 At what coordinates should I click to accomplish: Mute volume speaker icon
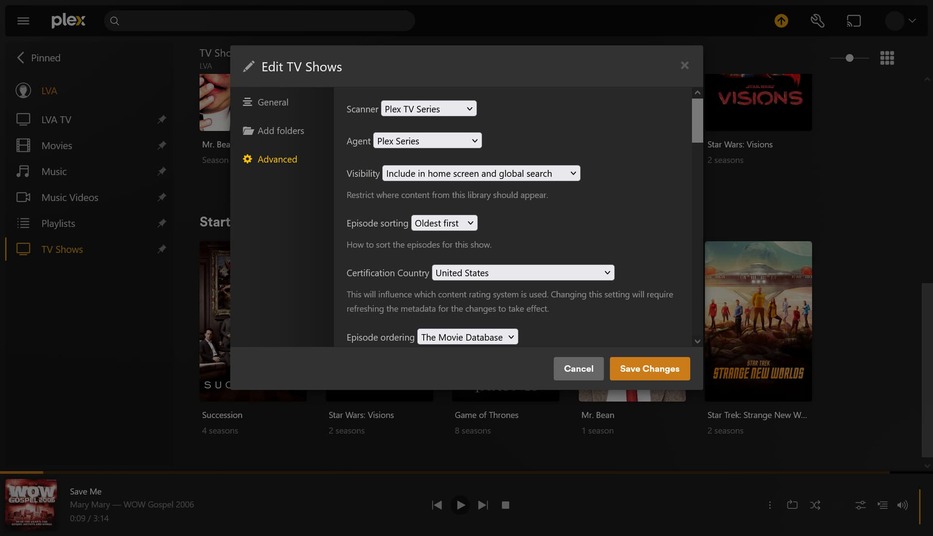click(903, 505)
